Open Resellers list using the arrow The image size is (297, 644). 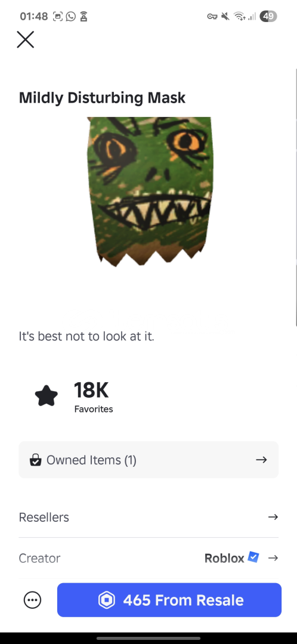coord(273,516)
